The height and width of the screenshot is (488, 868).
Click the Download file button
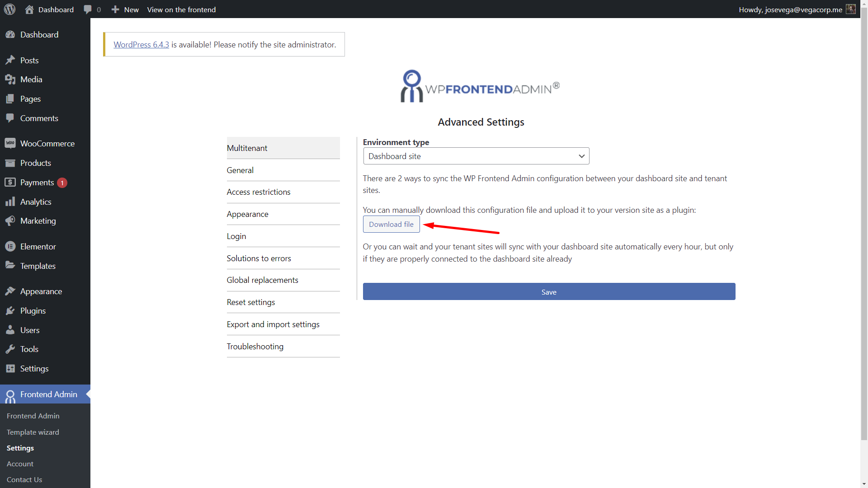(391, 224)
